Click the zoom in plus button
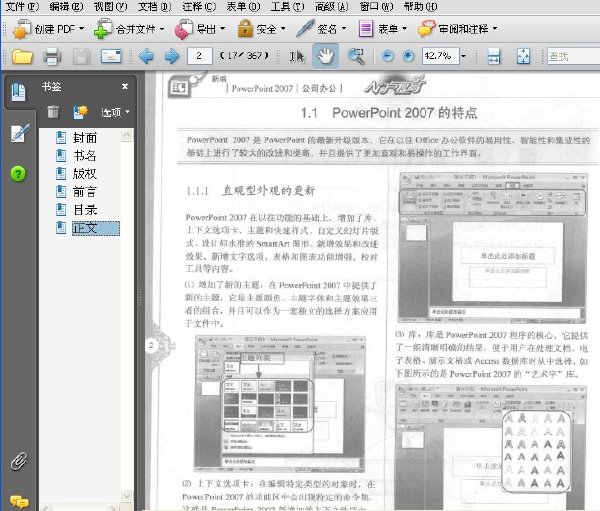 pos(409,56)
